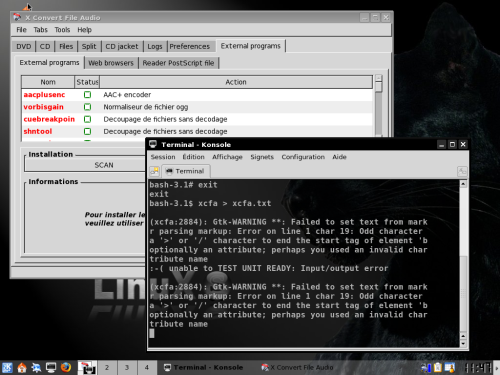Open the KDE K menu launcher
Screen dimensions: 500x375
click(7, 367)
